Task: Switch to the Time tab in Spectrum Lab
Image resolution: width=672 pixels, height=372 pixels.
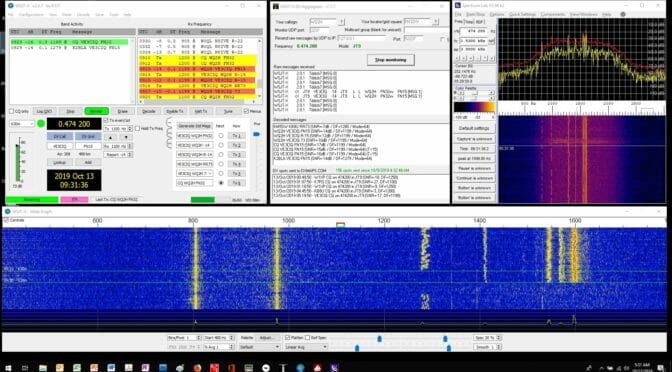Action: [469, 21]
